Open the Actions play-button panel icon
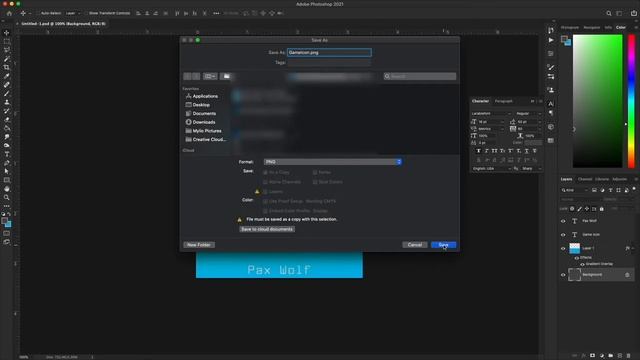 click(551, 40)
